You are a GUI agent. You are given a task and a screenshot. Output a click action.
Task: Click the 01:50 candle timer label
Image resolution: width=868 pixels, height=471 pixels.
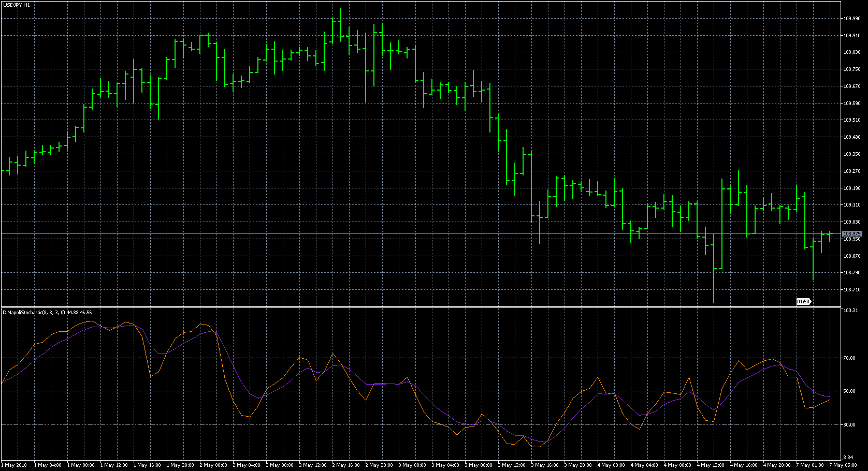[803, 302]
